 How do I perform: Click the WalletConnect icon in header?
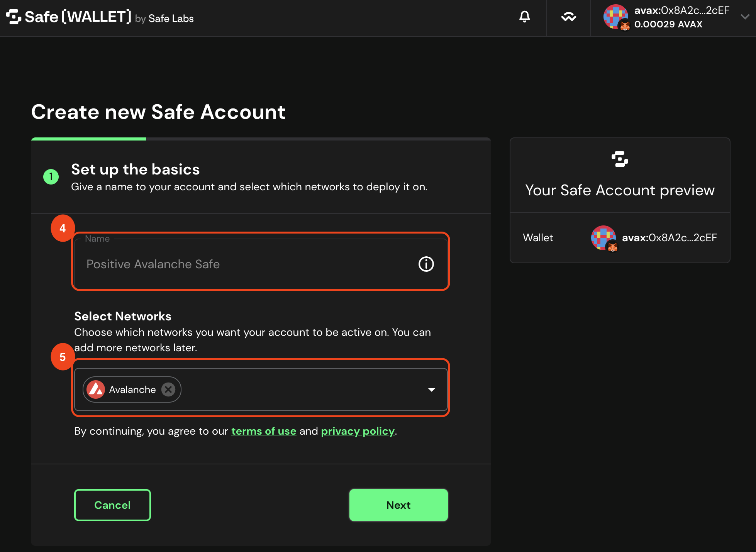(x=568, y=17)
